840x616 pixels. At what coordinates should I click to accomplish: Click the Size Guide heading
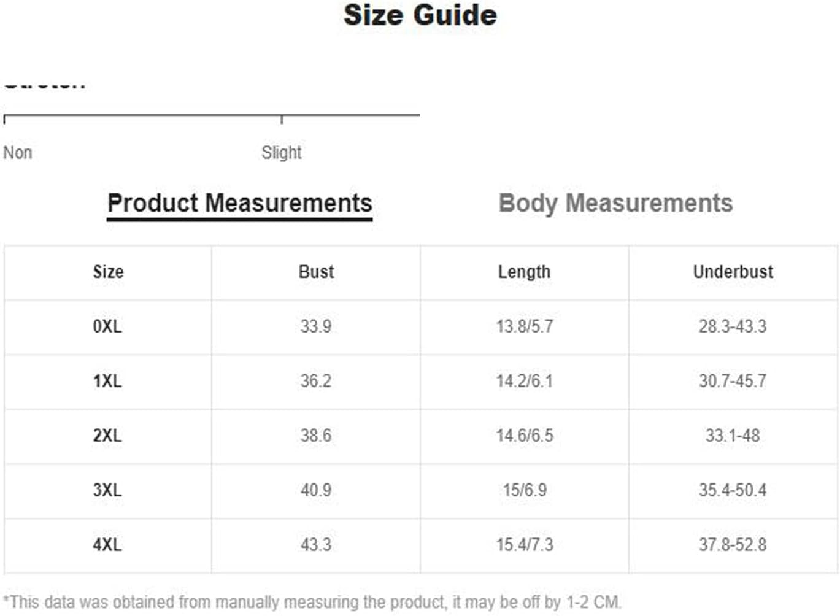pyautogui.click(x=420, y=15)
